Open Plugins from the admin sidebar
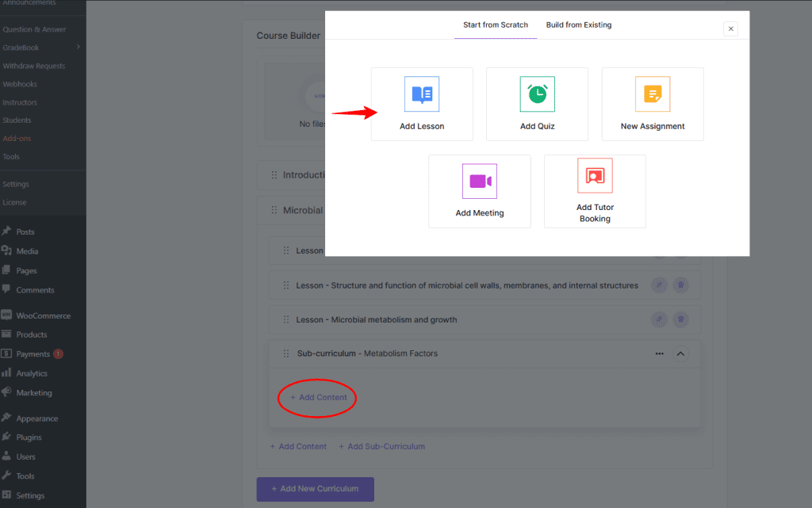 [x=29, y=437]
